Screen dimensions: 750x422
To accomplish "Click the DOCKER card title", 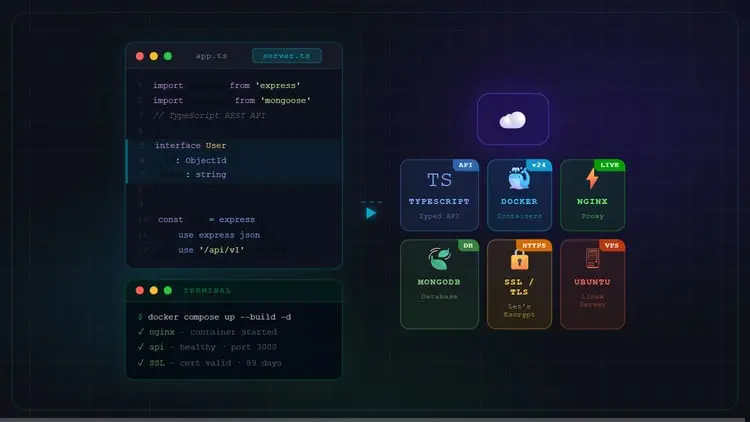I will coord(519,201).
